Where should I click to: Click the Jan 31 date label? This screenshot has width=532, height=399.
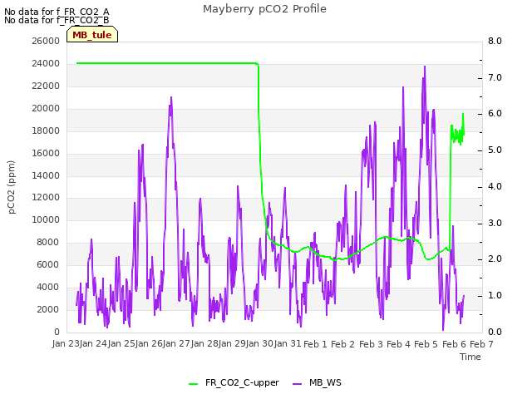click(x=288, y=343)
